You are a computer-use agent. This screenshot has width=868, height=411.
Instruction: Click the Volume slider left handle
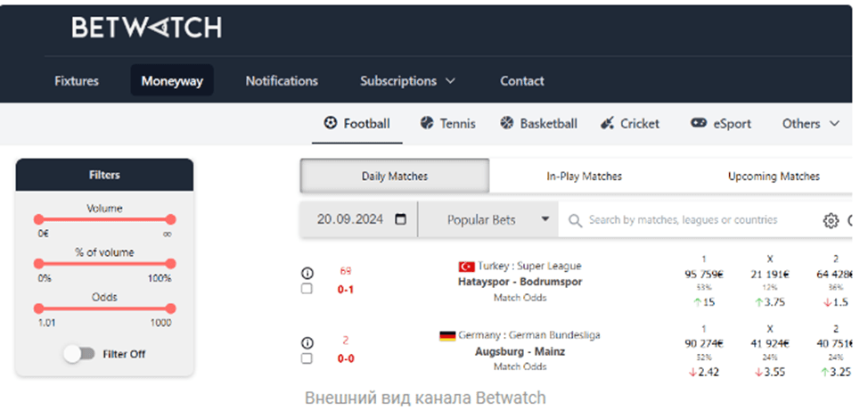38,219
